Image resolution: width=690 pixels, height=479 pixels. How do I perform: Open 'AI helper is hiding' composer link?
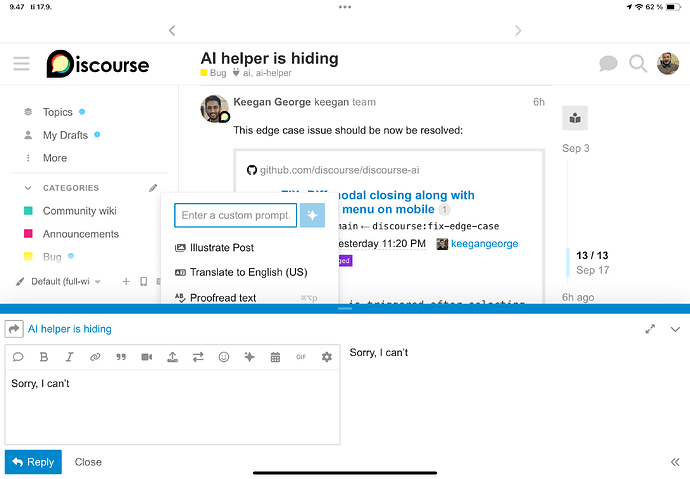[x=70, y=329]
